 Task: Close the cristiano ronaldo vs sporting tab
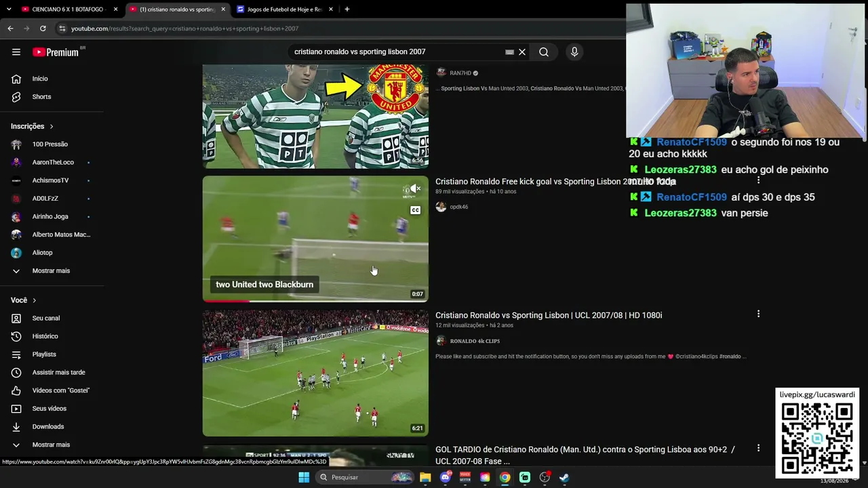pyautogui.click(x=223, y=9)
